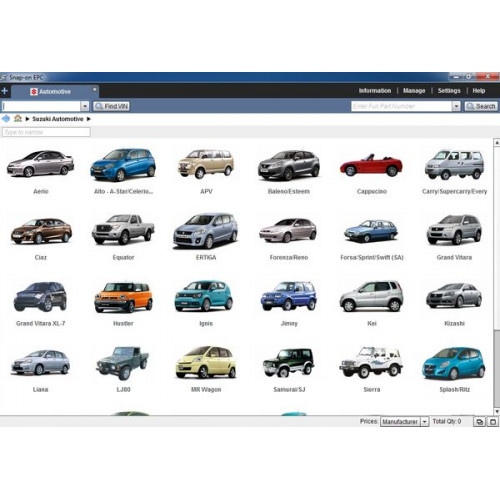Click the VIN input field
The image size is (500, 500).
[41, 106]
